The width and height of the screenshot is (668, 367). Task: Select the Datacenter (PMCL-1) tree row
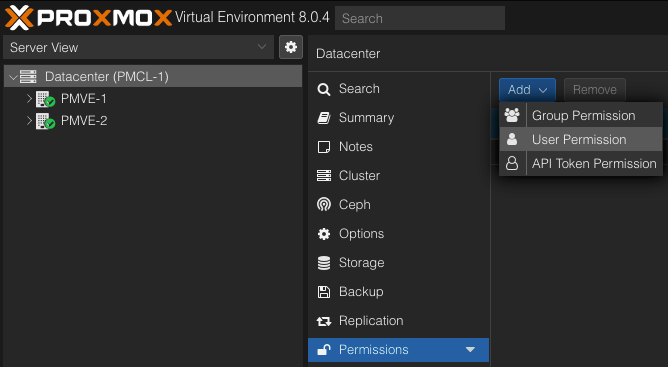coord(153,77)
